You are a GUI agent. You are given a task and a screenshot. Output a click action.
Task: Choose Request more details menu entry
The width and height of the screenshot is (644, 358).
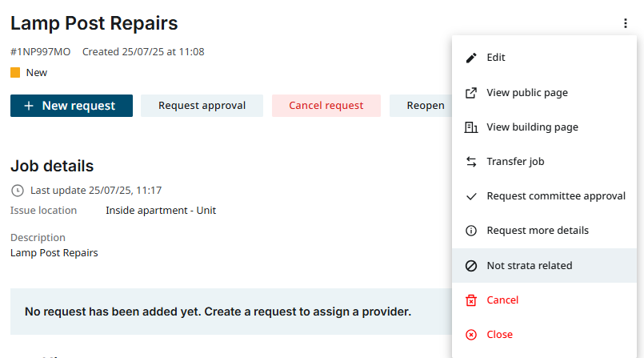click(x=537, y=231)
